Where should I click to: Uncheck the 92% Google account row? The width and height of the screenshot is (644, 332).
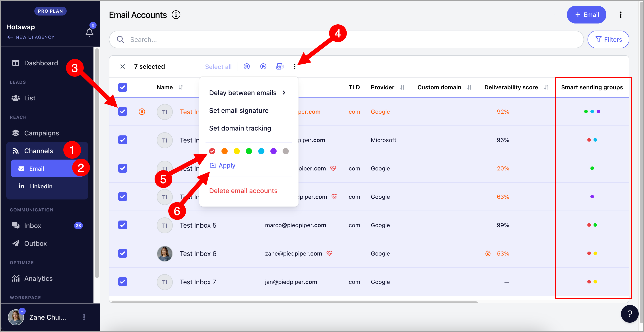point(122,111)
